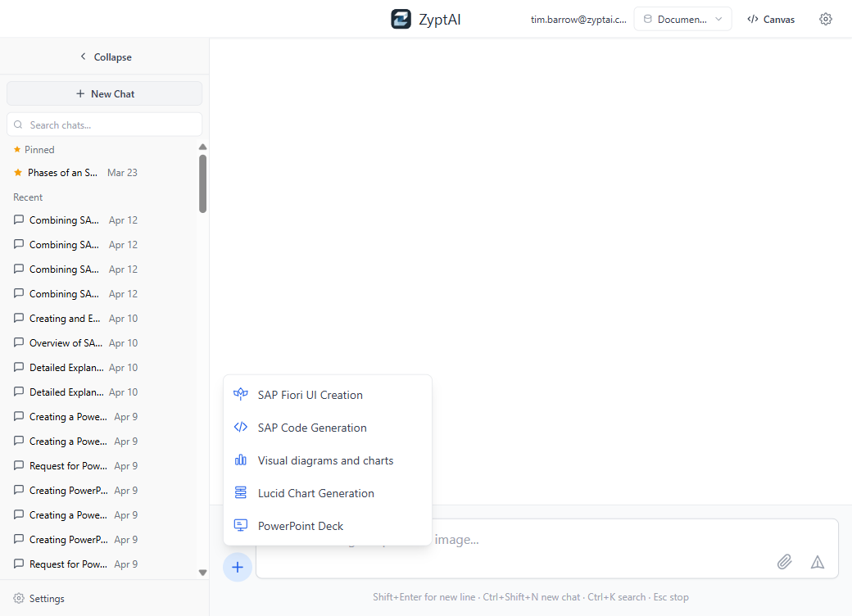Toggle the blue plus tools button

238,567
